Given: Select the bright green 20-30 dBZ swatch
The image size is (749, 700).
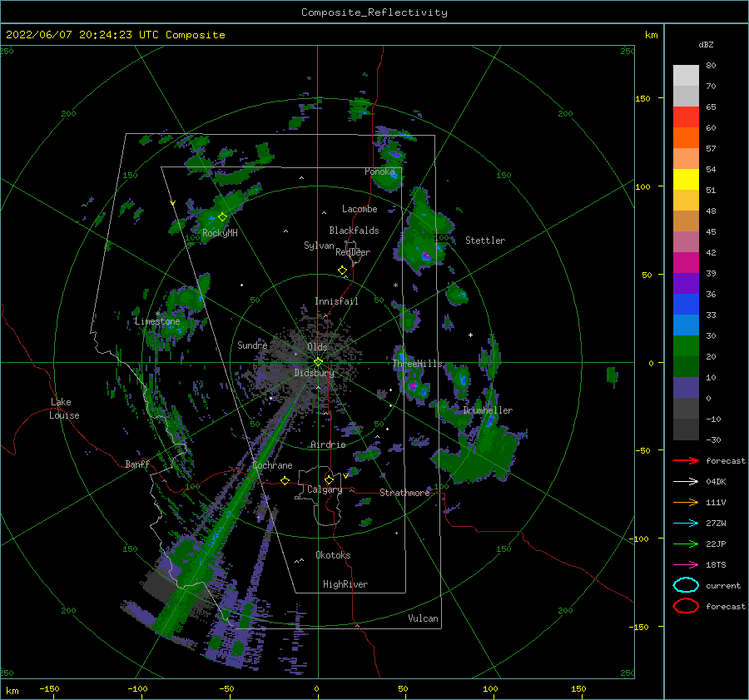Looking at the screenshot, I should click(686, 346).
